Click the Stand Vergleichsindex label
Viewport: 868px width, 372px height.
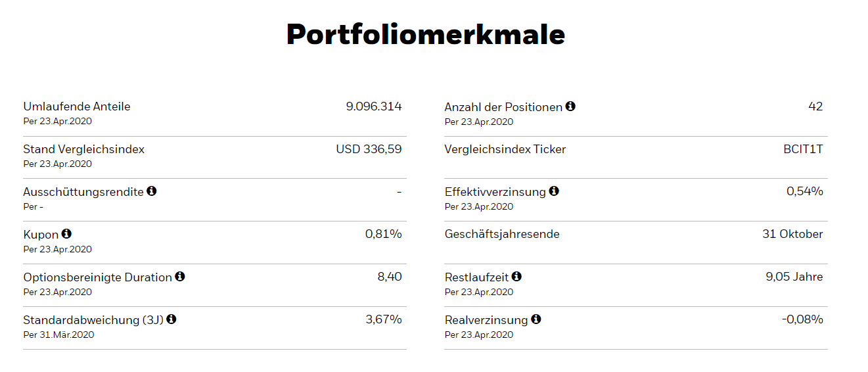(x=83, y=149)
